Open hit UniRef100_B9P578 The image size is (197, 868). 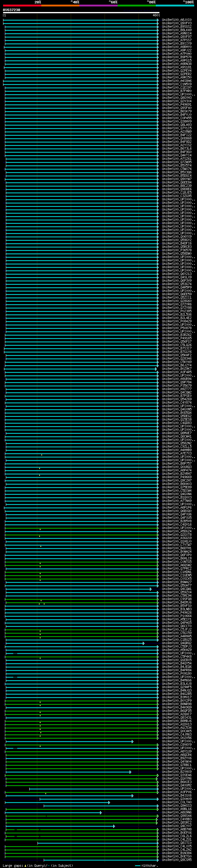[x=177, y=57]
